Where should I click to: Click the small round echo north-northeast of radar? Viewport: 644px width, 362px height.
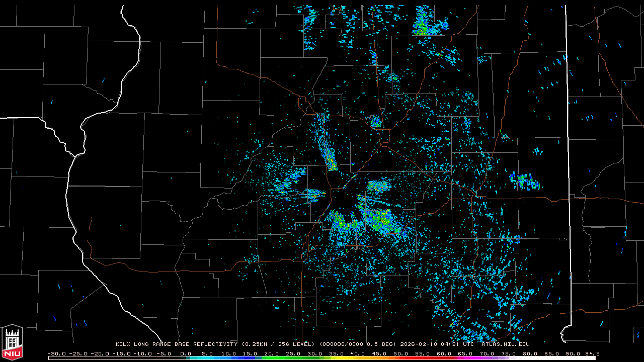coord(376,121)
